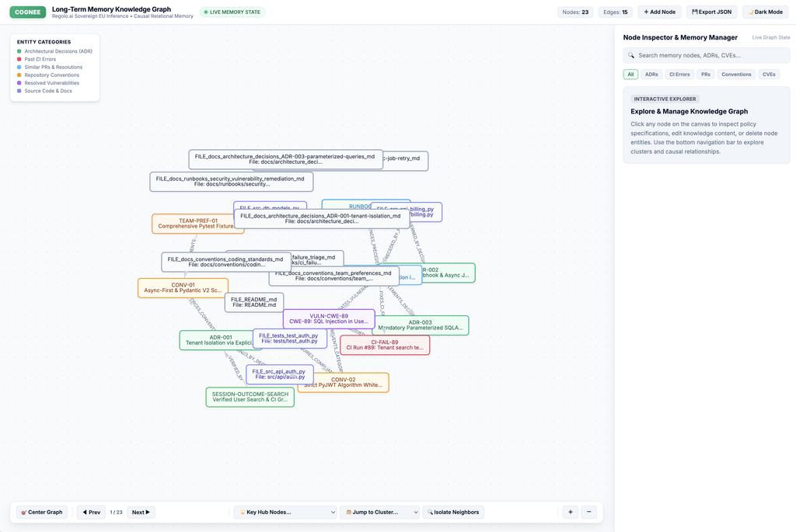
Task: Click the COGNEE logo button
Action: pos(28,12)
